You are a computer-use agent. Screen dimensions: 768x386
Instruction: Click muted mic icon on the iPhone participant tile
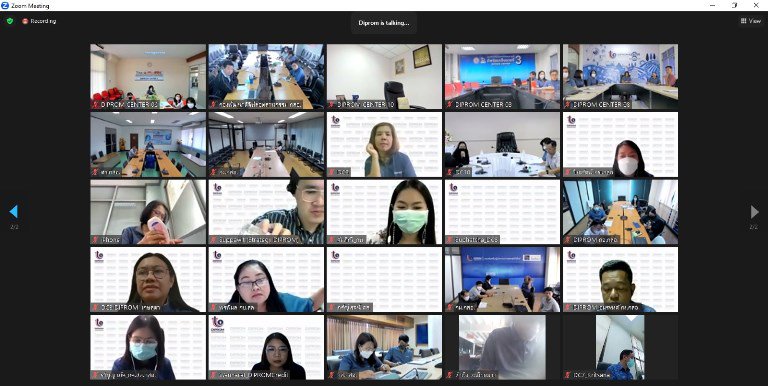(95, 240)
